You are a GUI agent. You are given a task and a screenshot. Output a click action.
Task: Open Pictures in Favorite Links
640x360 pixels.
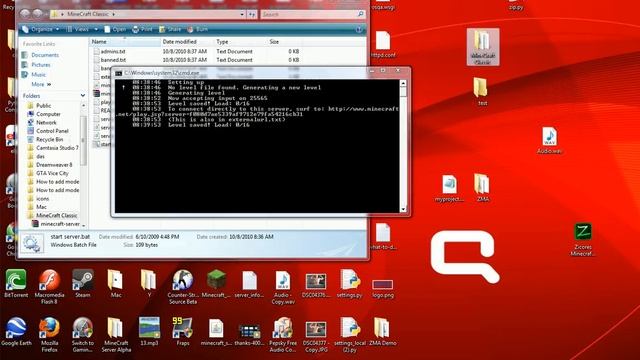[40, 64]
